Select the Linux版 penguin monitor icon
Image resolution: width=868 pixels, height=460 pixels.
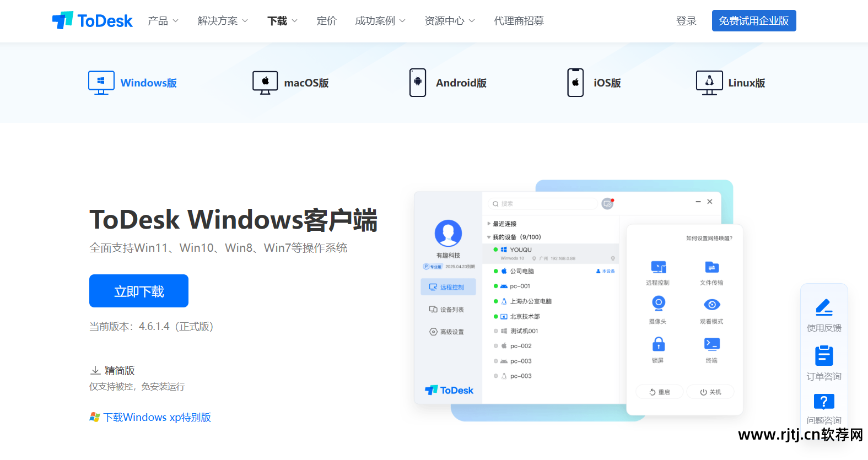coord(709,83)
